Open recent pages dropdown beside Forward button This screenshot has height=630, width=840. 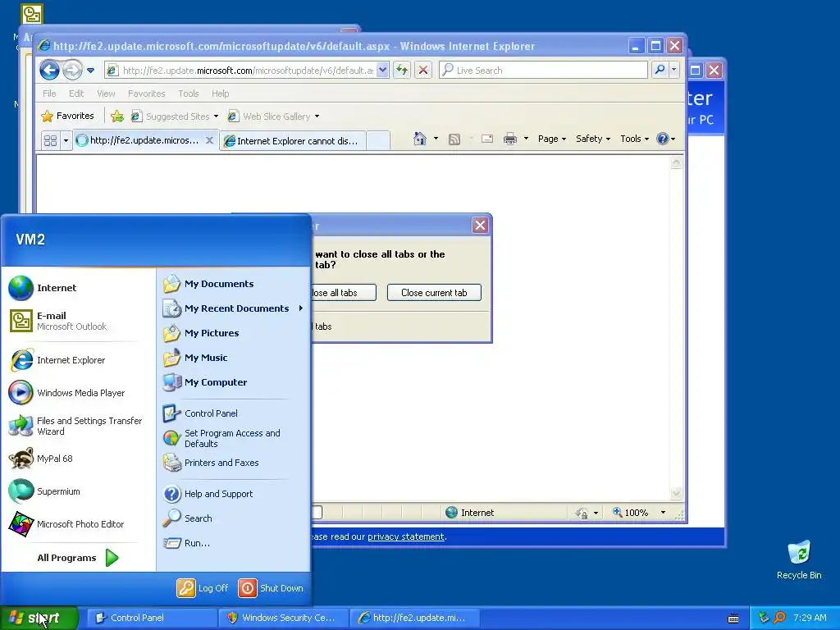coord(90,71)
